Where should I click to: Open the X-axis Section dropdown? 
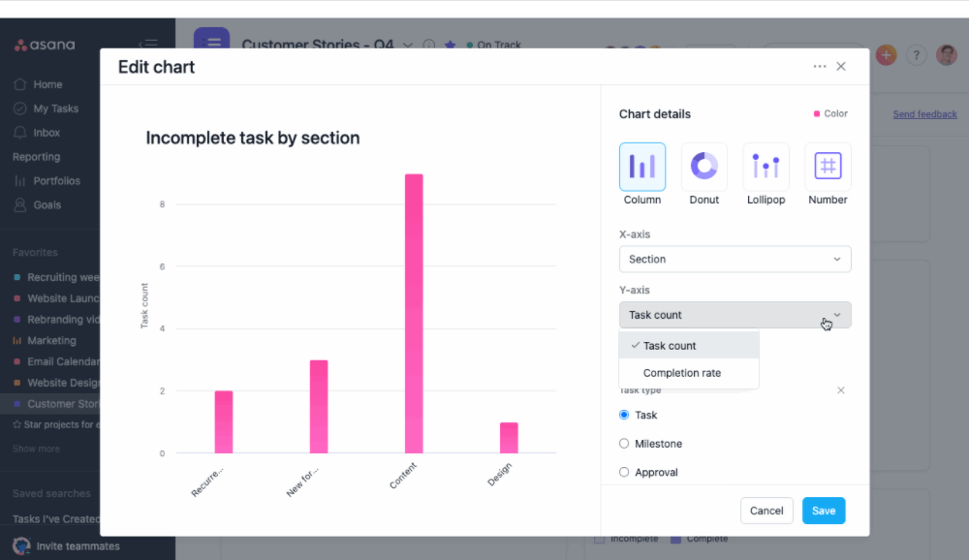coord(735,259)
